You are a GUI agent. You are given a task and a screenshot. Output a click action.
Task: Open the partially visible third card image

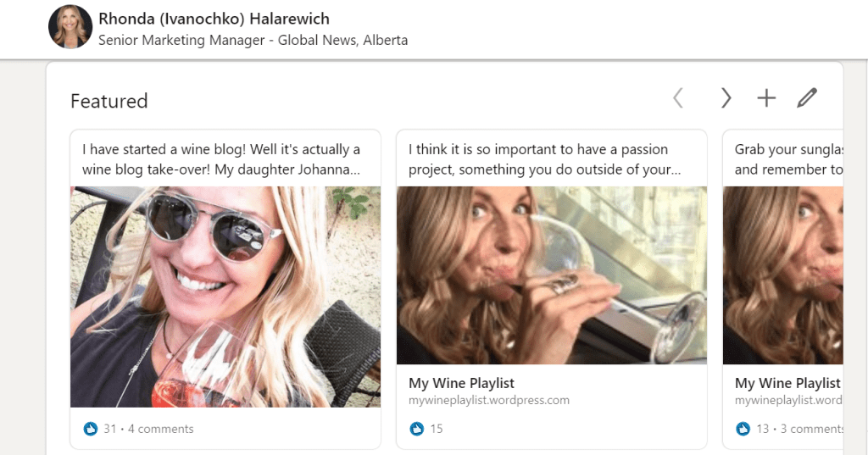coord(782,275)
